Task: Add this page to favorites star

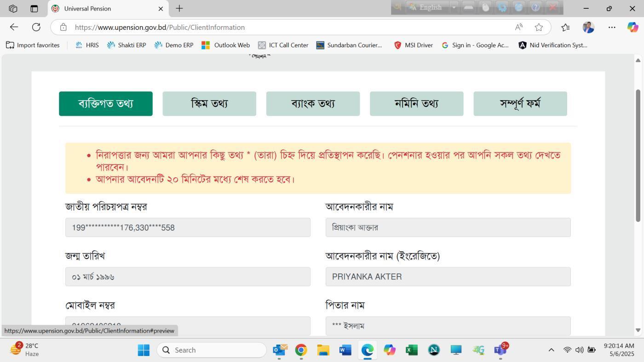Action: click(x=539, y=27)
